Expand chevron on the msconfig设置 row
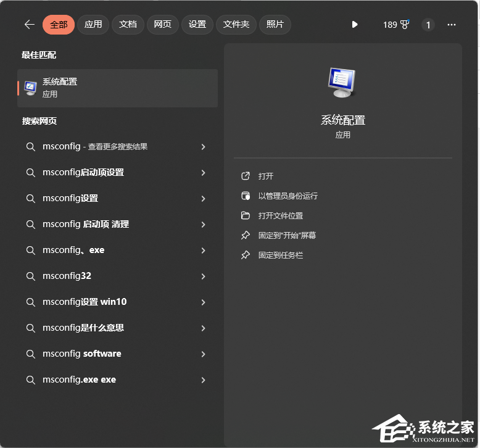This screenshot has width=480, height=448. click(203, 199)
